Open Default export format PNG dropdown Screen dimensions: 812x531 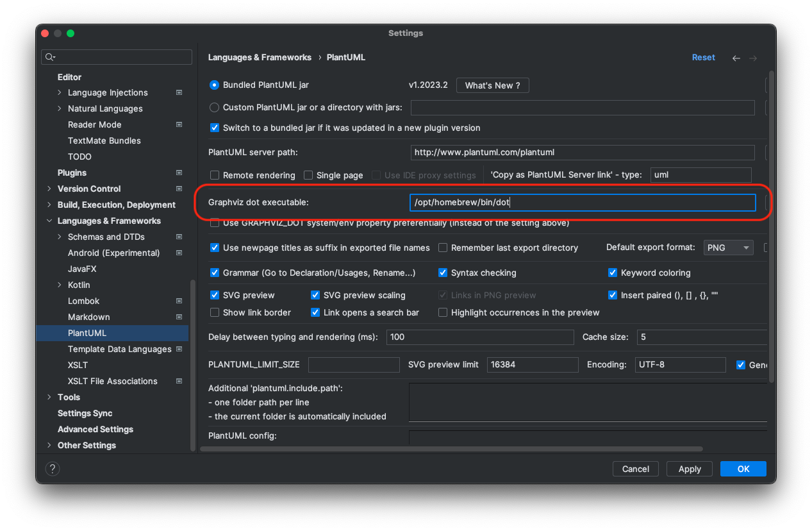(727, 248)
